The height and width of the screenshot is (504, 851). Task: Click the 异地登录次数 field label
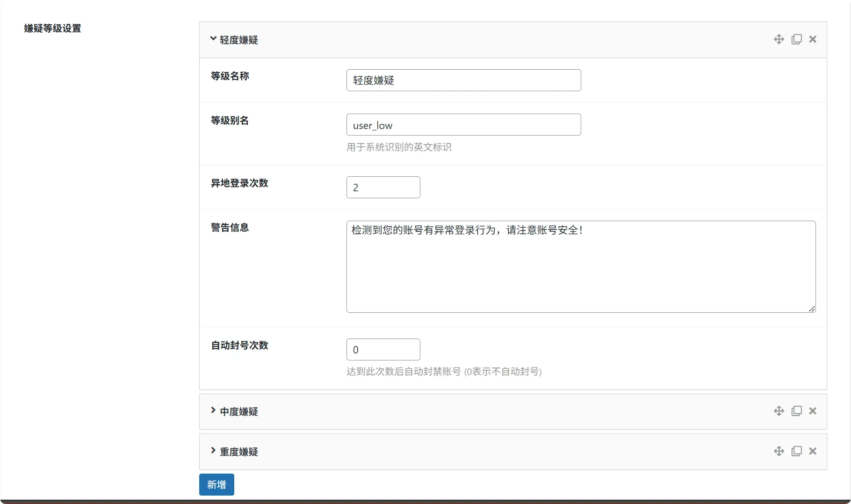239,183
